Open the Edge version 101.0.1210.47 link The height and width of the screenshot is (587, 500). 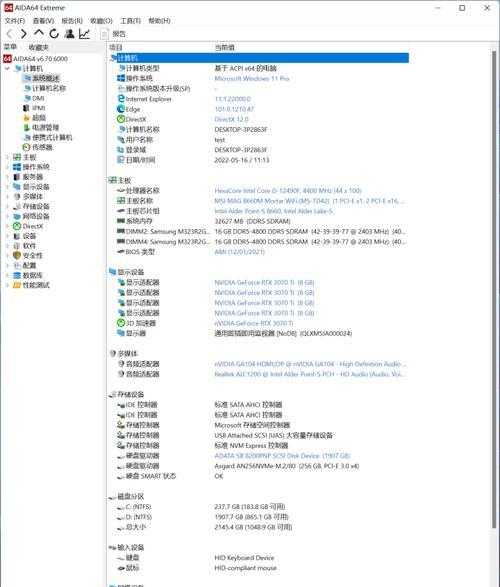tap(234, 109)
